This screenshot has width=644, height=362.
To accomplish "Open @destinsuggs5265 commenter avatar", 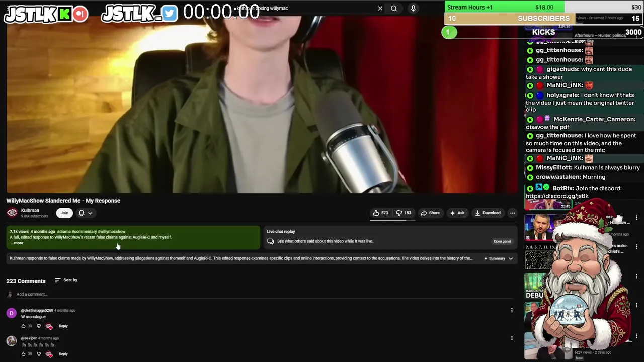I will click(x=11, y=313).
